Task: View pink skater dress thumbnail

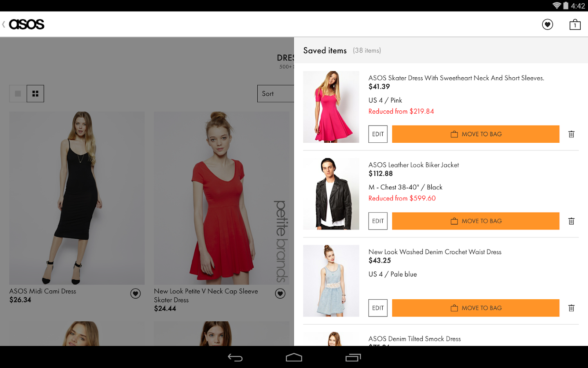Action: point(331,107)
